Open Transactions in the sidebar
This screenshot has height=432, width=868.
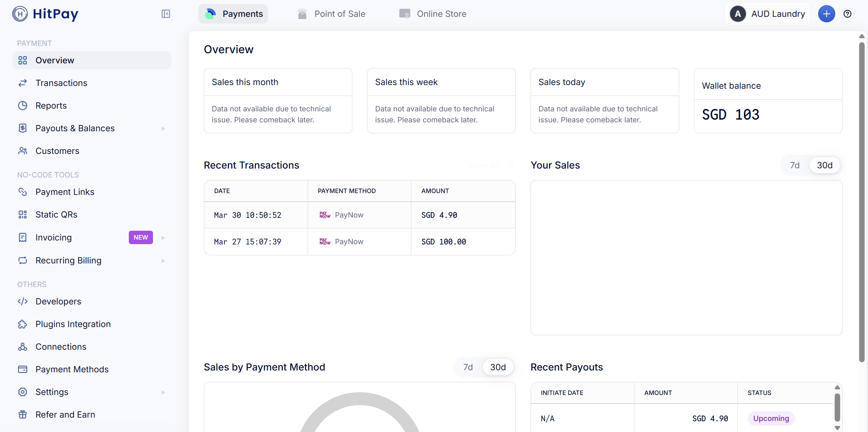(x=61, y=83)
